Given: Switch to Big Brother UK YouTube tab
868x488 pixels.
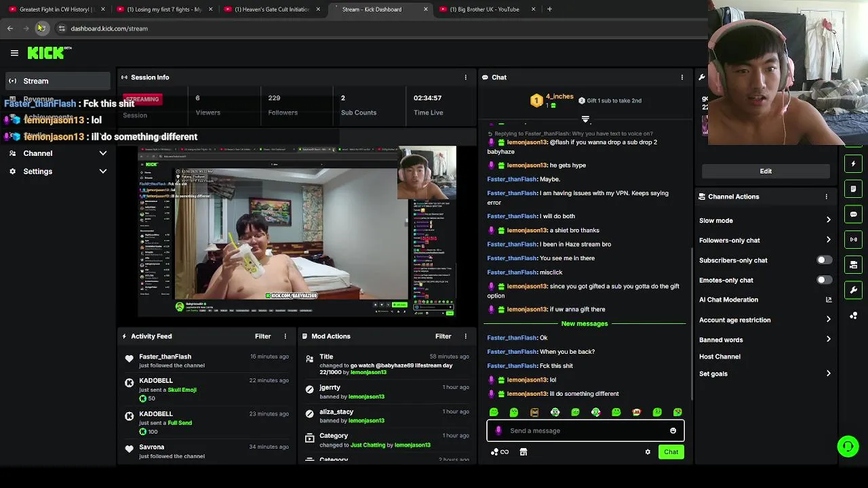Looking at the screenshot, I should 484,9.
